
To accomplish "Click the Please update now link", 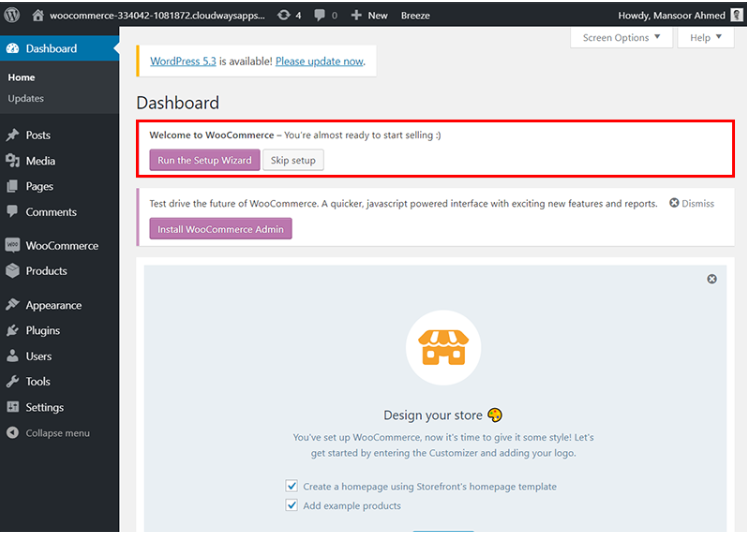I will [x=319, y=61].
